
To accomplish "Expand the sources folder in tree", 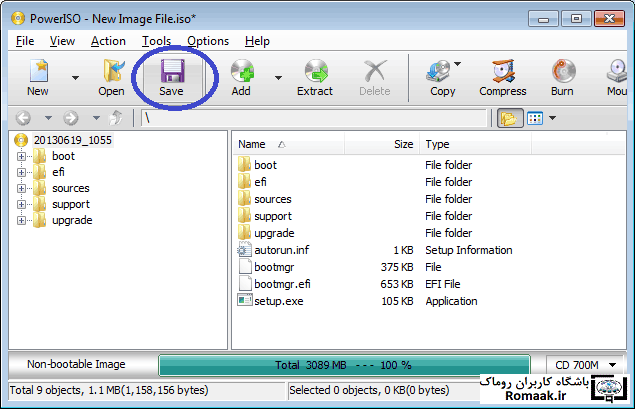I will click(x=21, y=188).
